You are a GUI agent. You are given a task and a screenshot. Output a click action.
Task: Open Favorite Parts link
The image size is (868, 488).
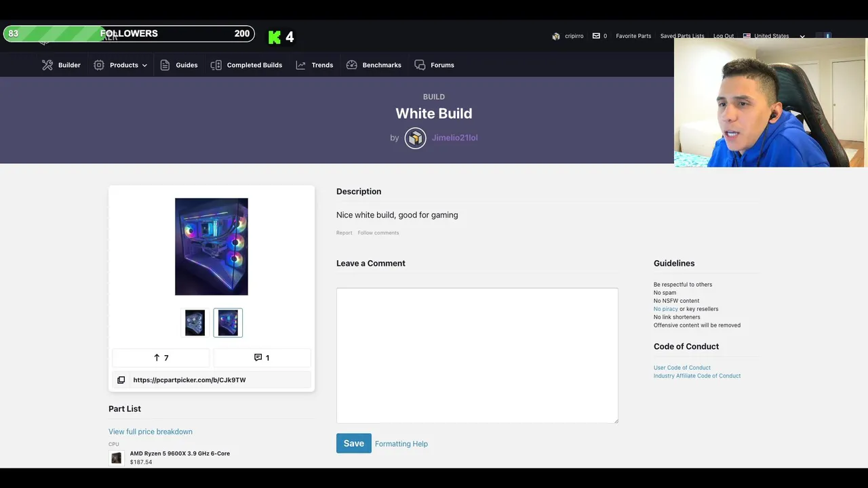tap(633, 36)
